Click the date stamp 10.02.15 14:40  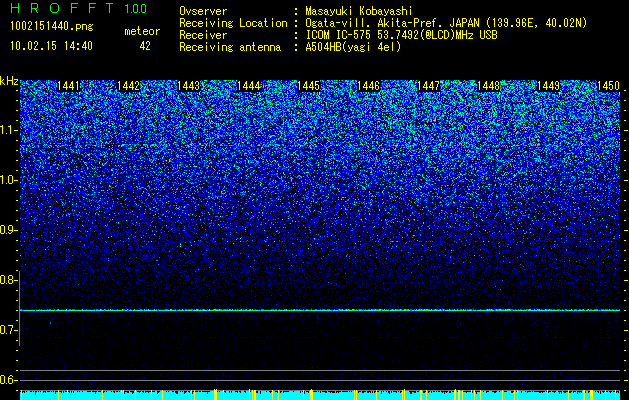51,46
